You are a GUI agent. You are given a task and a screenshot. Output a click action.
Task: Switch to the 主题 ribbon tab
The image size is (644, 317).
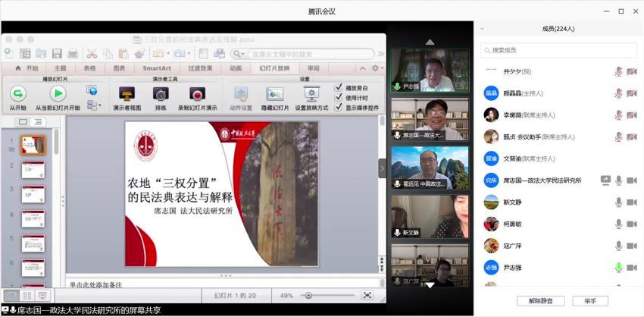point(60,68)
